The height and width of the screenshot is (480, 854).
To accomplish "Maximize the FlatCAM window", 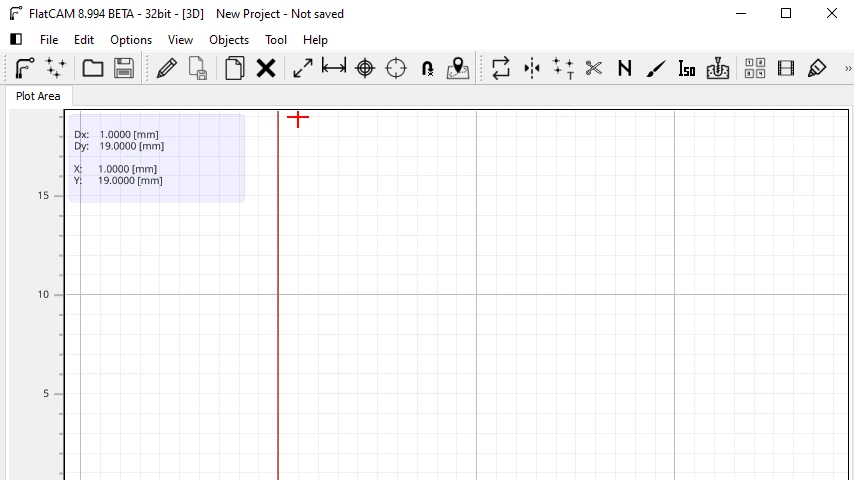I will click(x=785, y=13).
